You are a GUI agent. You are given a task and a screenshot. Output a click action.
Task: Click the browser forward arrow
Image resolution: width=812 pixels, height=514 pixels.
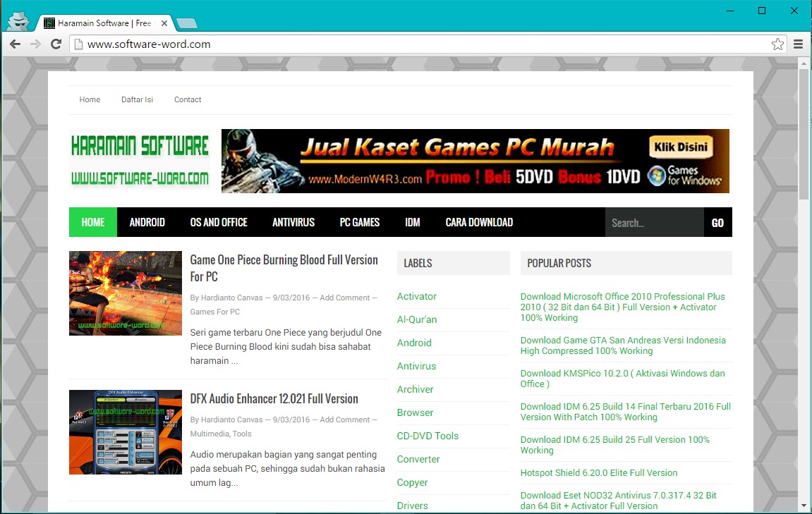click(x=35, y=44)
